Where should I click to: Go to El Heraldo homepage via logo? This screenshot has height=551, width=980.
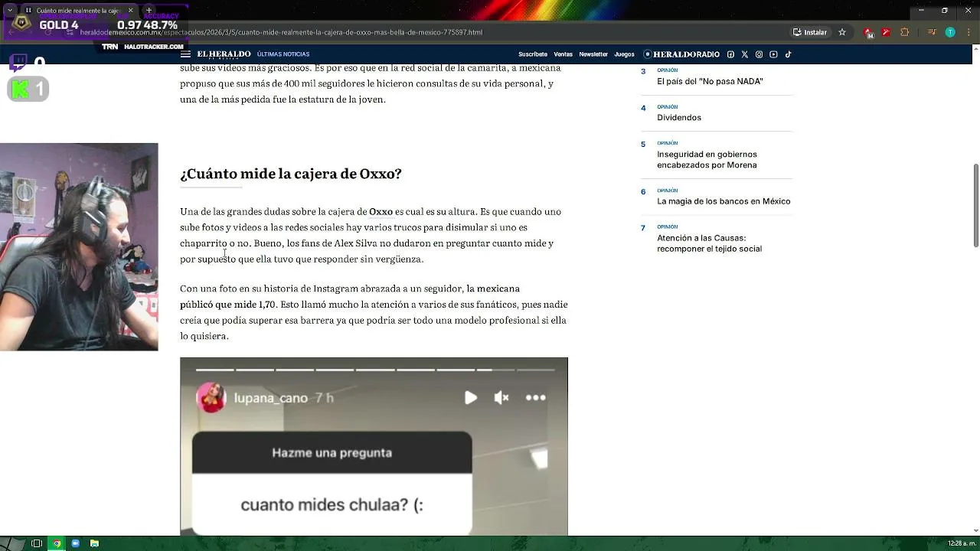click(224, 54)
